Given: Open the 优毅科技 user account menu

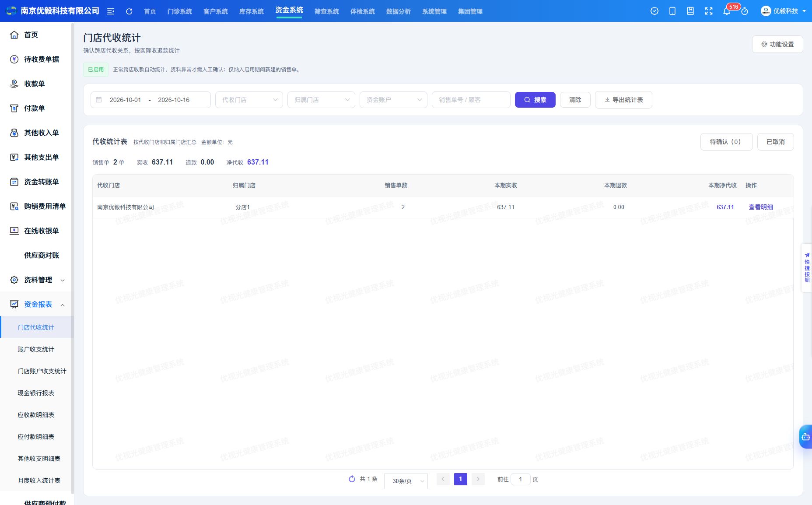Looking at the screenshot, I should coord(784,11).
